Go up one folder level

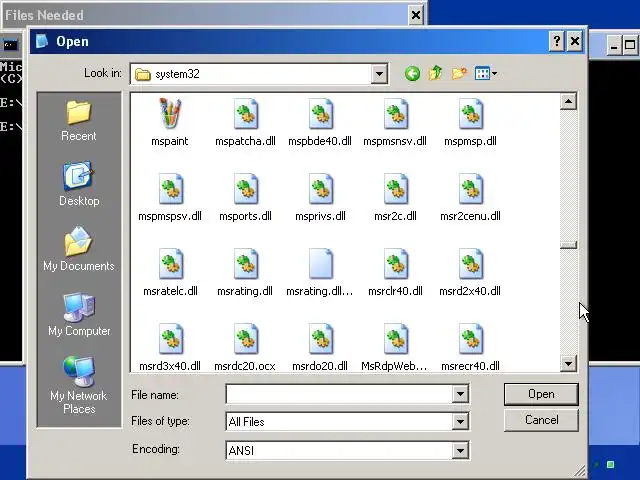pyautogui.click(x=435, y=73)
